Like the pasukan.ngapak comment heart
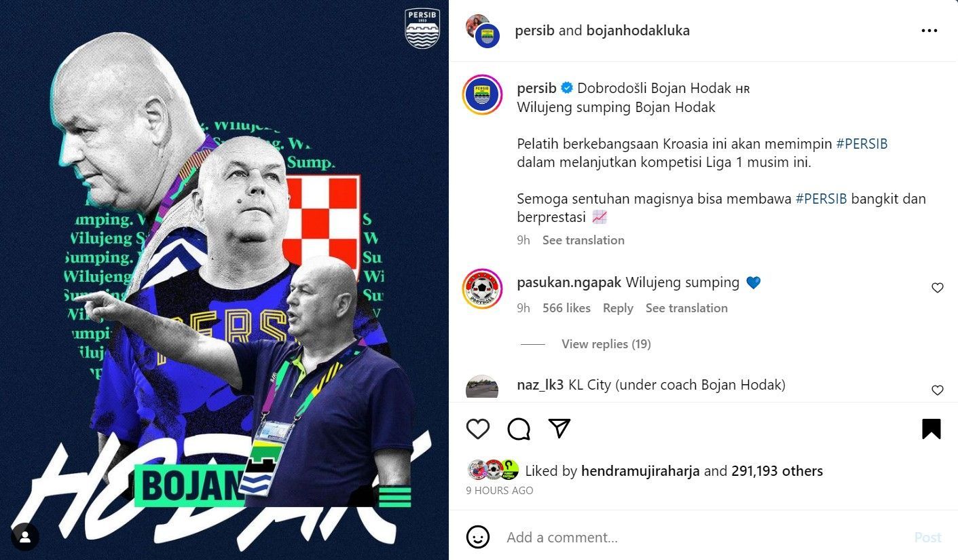Viewport: 958px width, 560px height. (937, 288)
